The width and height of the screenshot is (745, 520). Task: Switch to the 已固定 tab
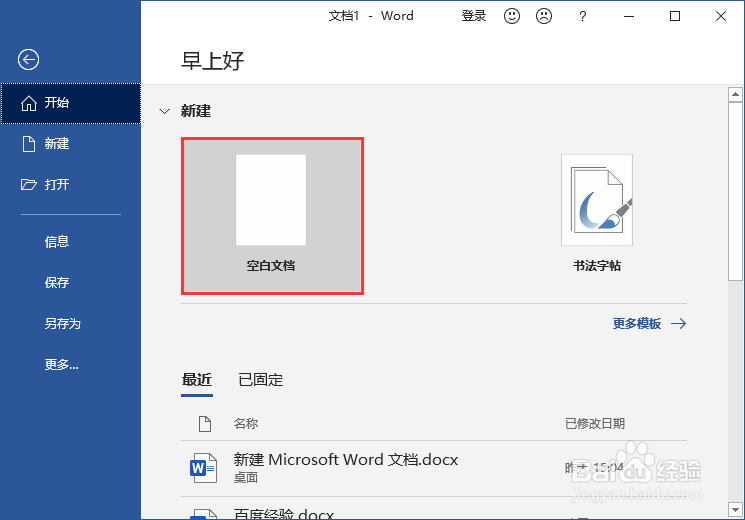coord(260,380)
